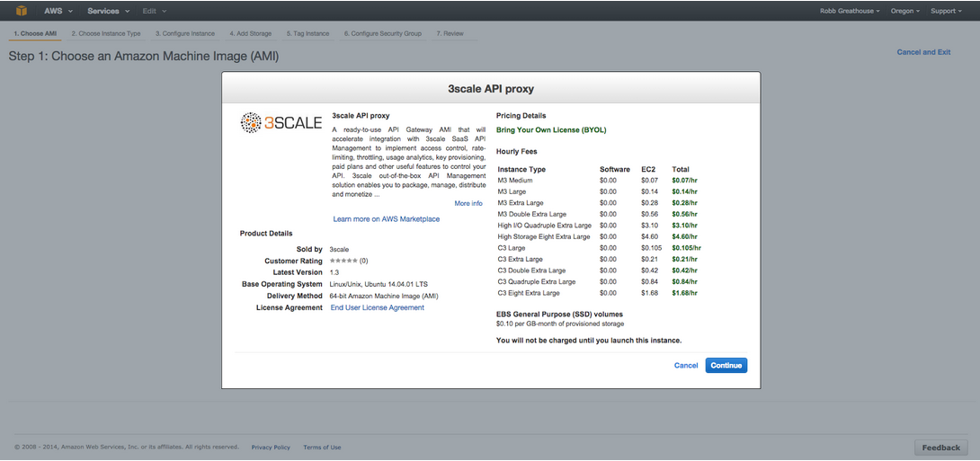Open the Support menu
The image size is (980, 461).
[946, 11]
